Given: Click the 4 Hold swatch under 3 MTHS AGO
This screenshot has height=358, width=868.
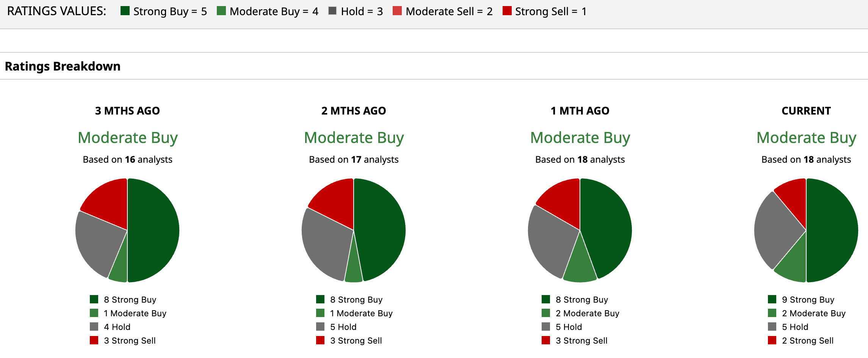Looking at the screenshot, I should (x=94, y=327).
